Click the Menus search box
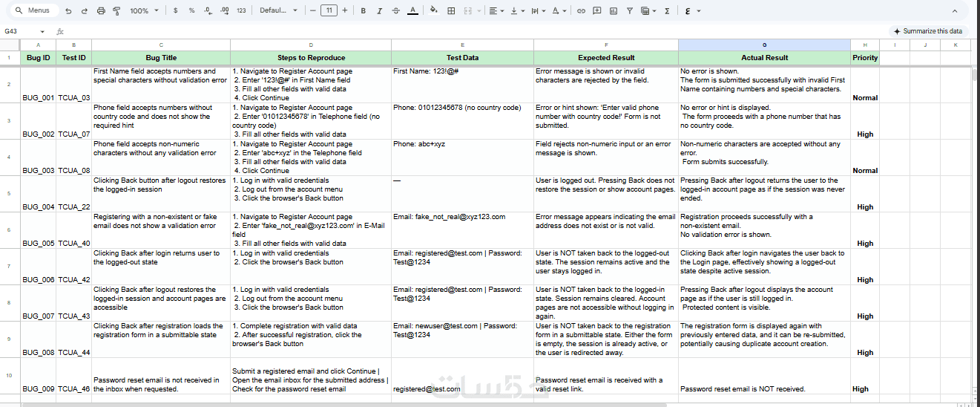This screenshot has height=407, width=980. point(34,11)
